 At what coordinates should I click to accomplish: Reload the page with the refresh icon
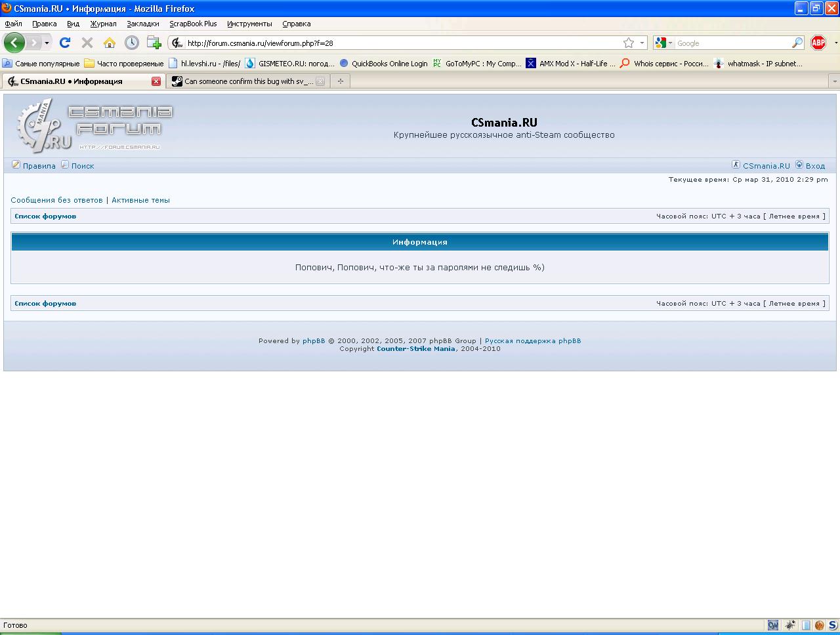pos(64,43)
